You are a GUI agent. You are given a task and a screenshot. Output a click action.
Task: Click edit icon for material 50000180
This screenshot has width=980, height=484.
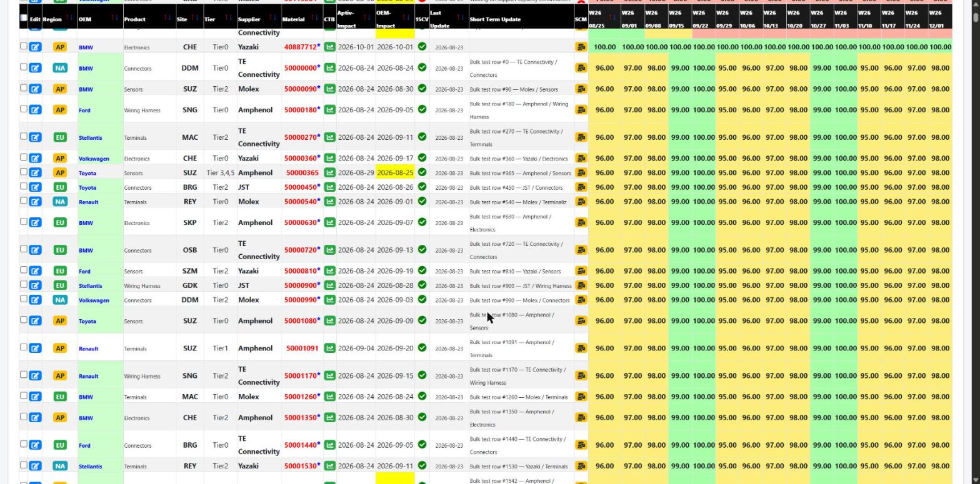tap(35, 110)
